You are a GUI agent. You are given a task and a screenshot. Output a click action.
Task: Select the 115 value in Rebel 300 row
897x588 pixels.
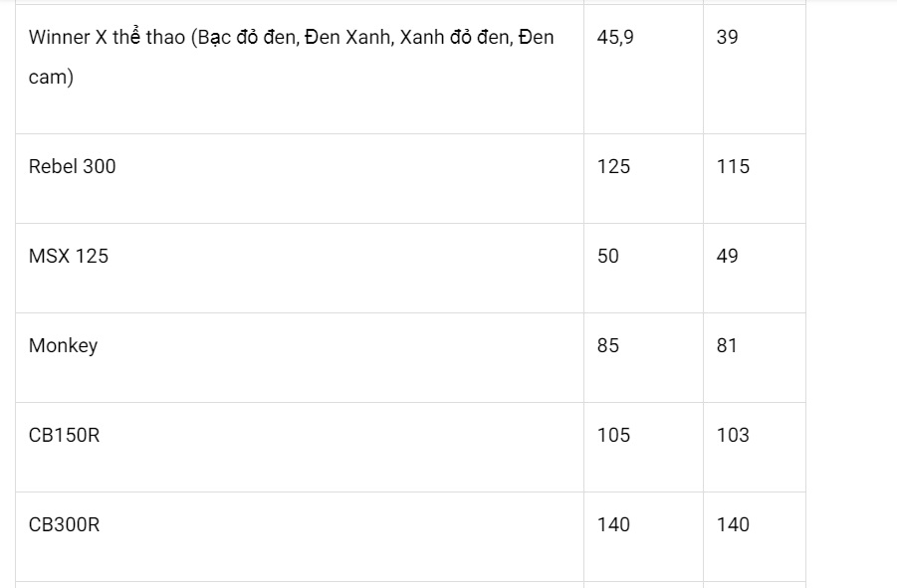pyautogui.click(x=733, y=167)
